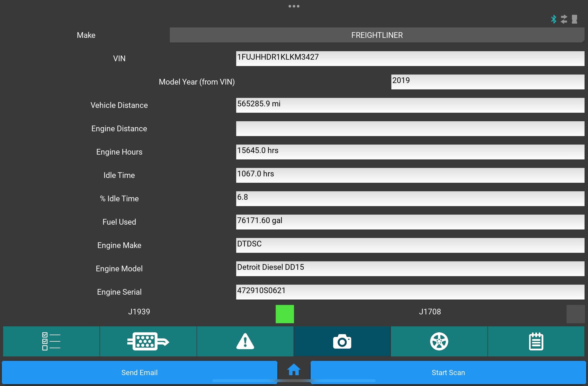Navigate home using the home button

pyautogui.click(x=294, y=370)
